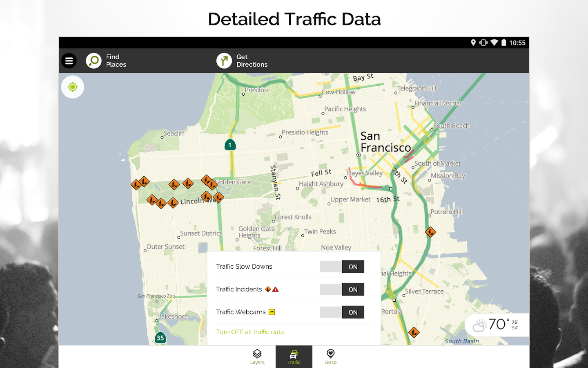Tap location icon in status bar
Viewport: 588px width, 368px height.
point(473,43)
